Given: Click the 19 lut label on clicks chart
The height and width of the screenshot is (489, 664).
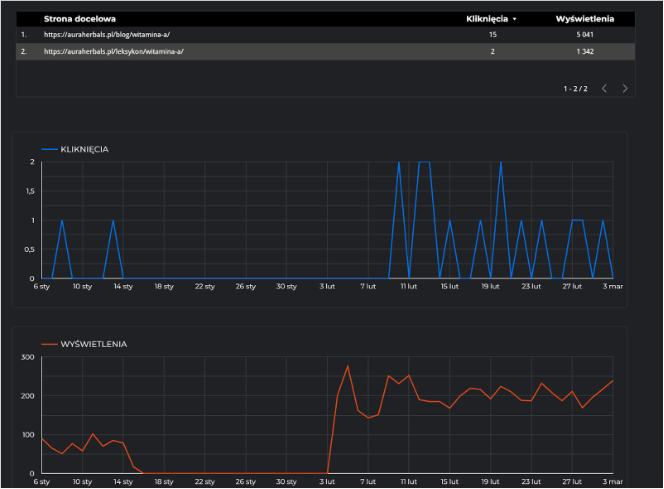Looking at the screenshot, I should pyautogui.click(x=489, y=286).
